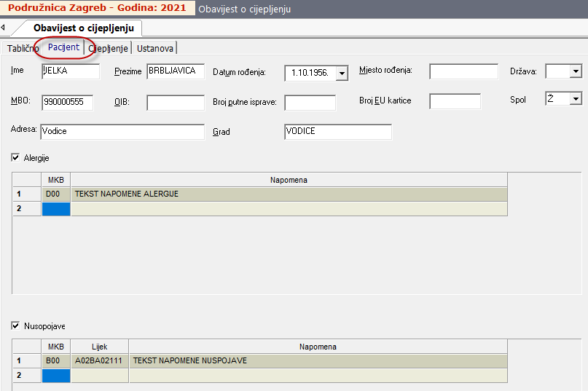Click the Ime input field
588x391 pixels.
71,71
